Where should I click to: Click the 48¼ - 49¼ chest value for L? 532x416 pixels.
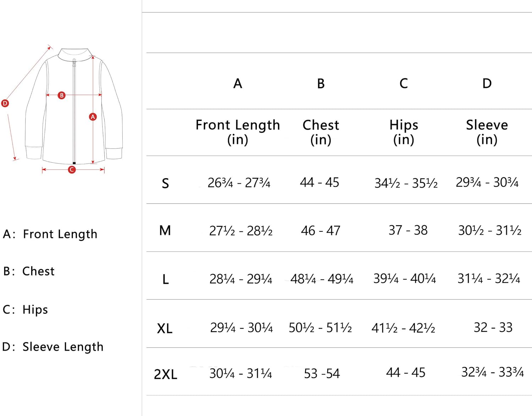click(x=322, y=279)
